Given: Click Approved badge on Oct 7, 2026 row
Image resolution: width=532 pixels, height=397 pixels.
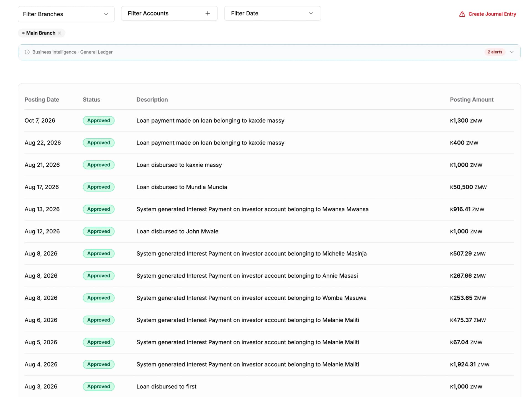Looking at the screenshot, I should tap(99, 120).
